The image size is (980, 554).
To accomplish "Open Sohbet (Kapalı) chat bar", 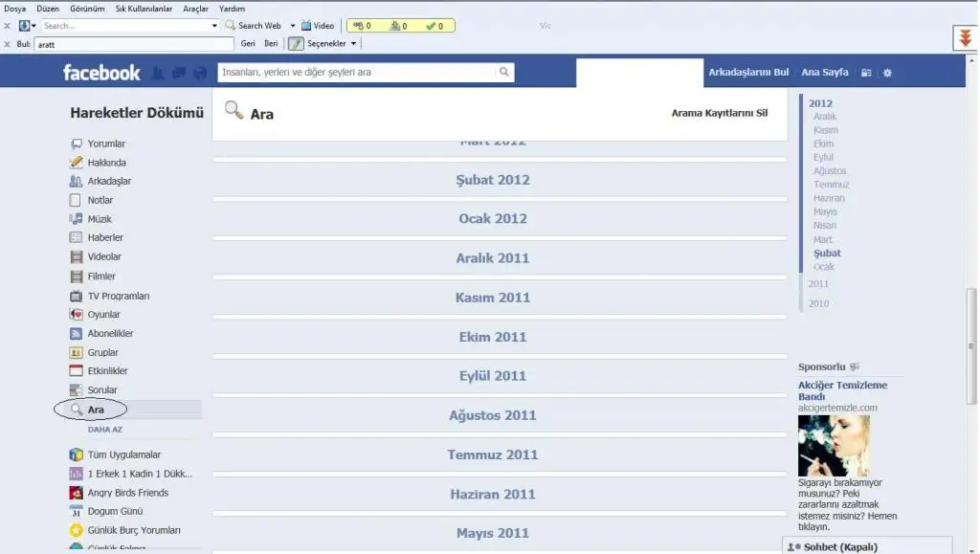I will pyautogui.click(x=867, y=546).
